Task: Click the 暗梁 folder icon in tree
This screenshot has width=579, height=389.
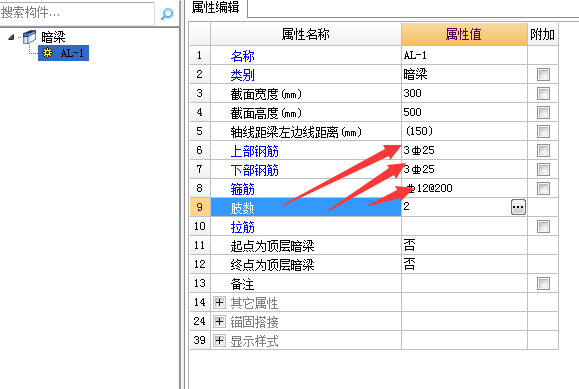Action: pos(30,37)
